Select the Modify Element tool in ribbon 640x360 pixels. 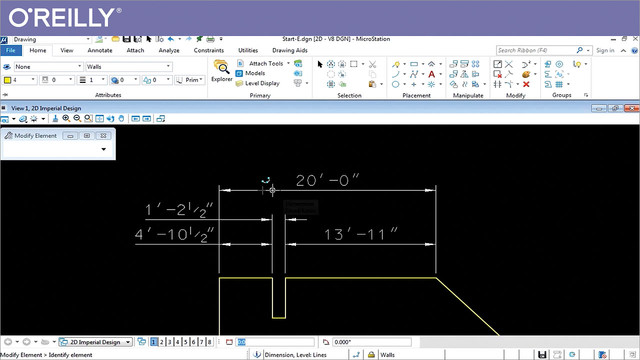(x=497, y=64)
